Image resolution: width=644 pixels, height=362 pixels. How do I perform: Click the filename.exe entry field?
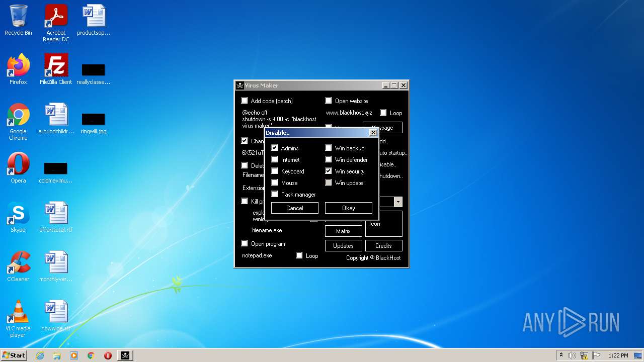267,230
